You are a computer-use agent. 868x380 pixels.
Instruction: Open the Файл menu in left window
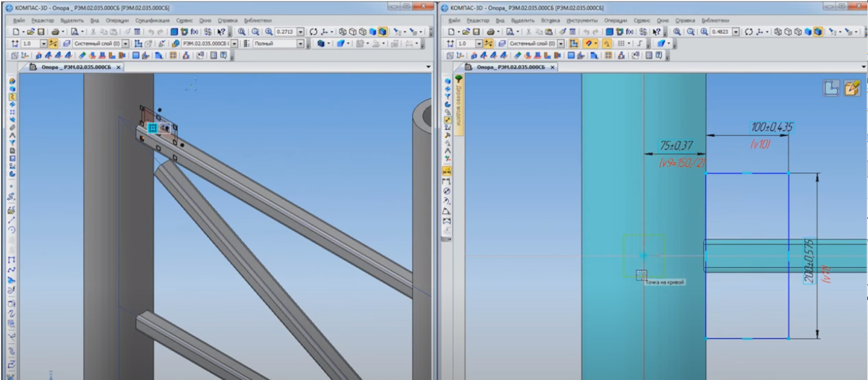[20, 20]
